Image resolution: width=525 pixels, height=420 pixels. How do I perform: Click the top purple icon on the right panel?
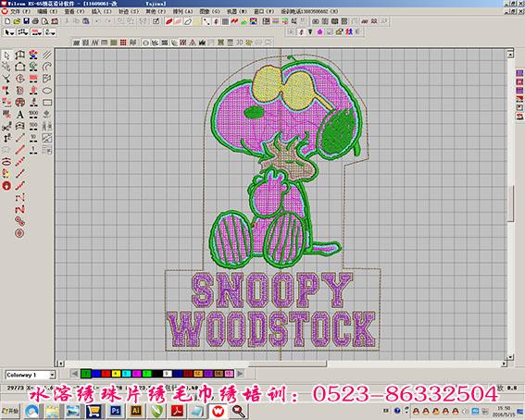[519, 73]
